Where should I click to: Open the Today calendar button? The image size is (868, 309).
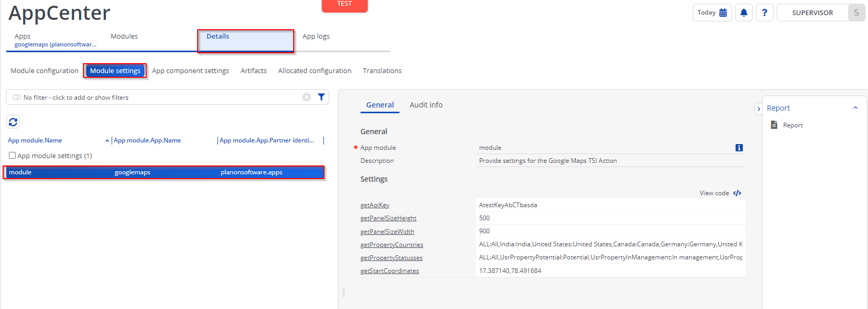[712, 13]
